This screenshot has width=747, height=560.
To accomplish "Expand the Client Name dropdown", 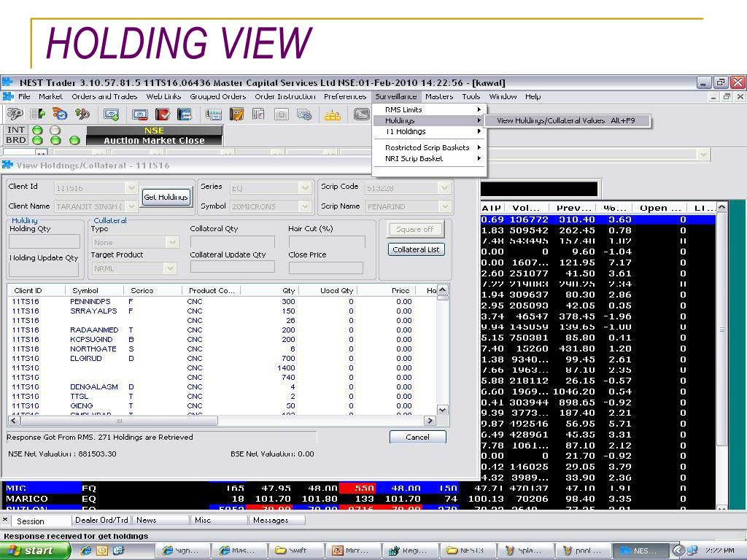I will click(x=131, y=206).
